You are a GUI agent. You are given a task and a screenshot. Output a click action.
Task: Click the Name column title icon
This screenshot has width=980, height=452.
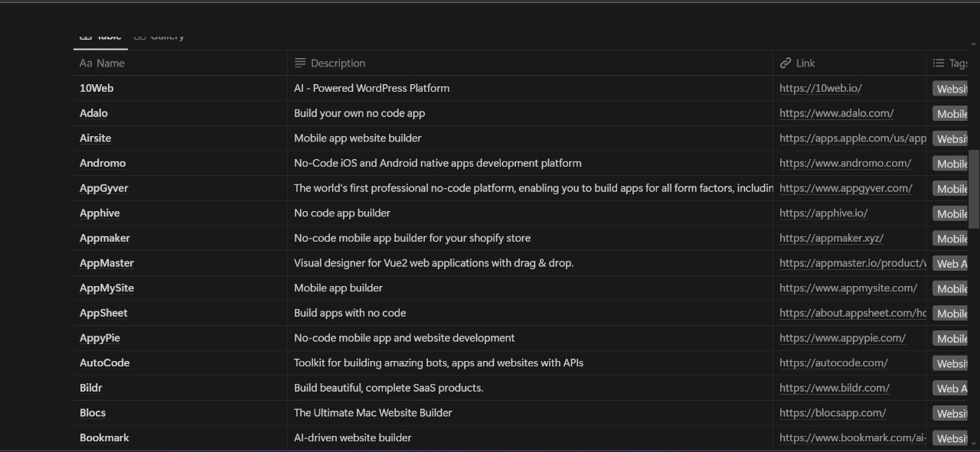[86, 63]
